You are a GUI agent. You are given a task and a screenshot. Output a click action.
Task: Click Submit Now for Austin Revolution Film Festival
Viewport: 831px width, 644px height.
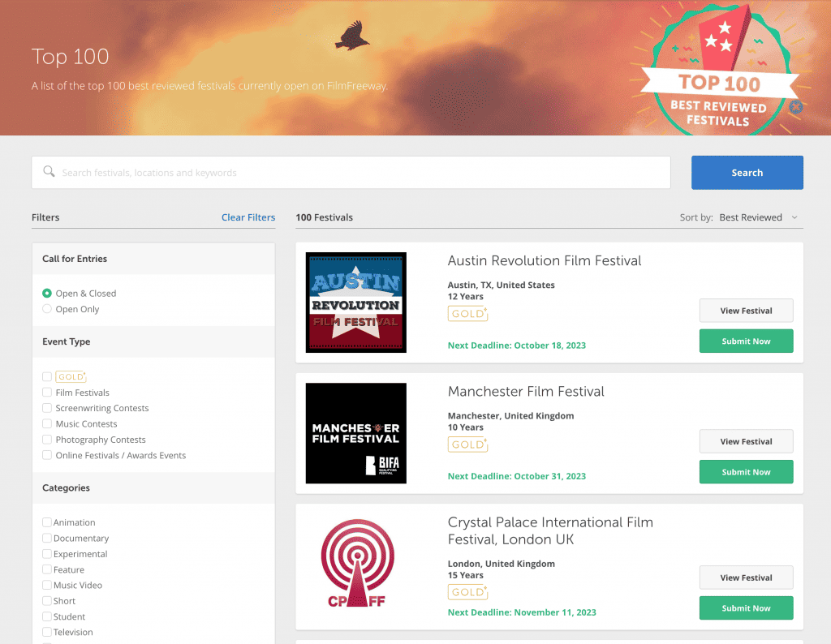pyautogui.click(x=746, y=341)
